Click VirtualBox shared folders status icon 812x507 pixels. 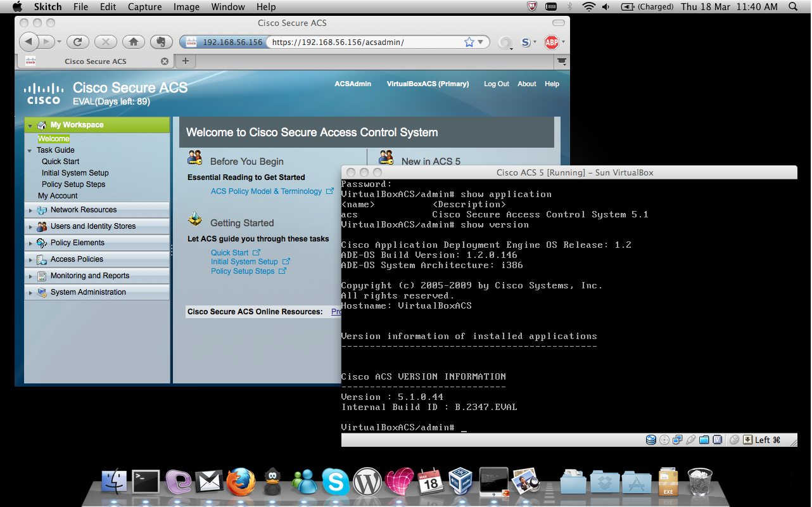[x=704, y=440]
